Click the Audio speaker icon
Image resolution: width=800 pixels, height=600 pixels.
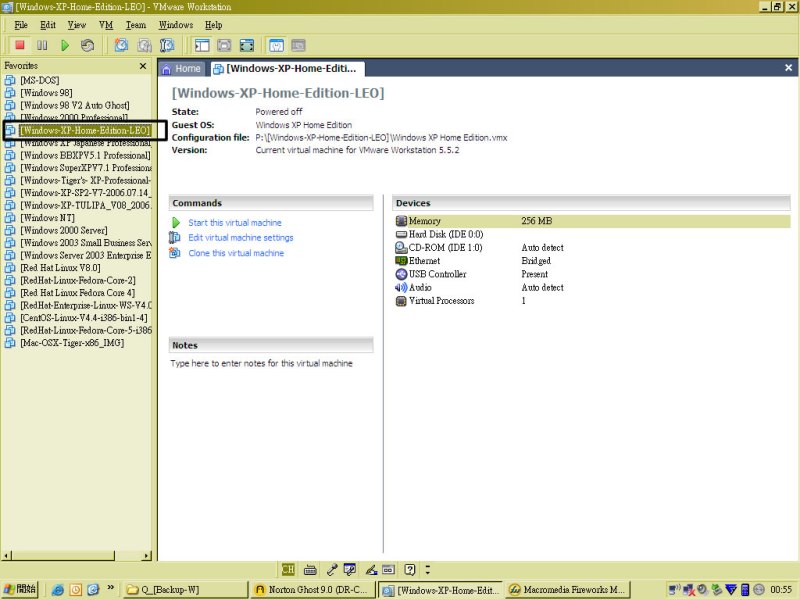point(401,287)
